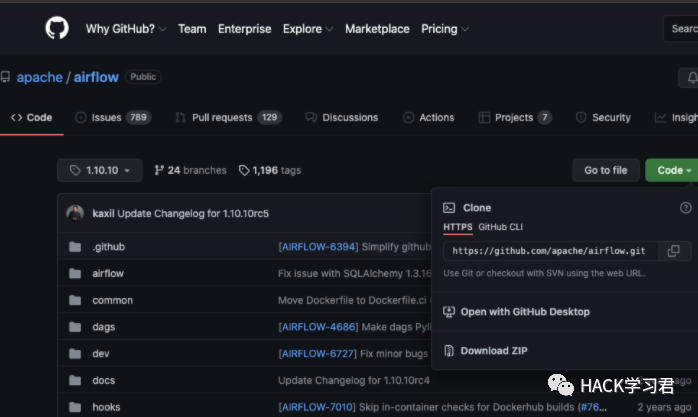Open the dev folder
The height and width of the screenshot is (417, 698).
point(101,354)
